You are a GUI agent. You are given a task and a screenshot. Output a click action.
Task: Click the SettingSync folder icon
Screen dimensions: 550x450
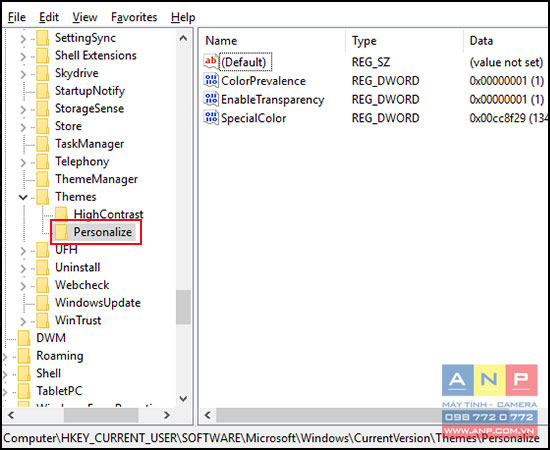point(43,38)
